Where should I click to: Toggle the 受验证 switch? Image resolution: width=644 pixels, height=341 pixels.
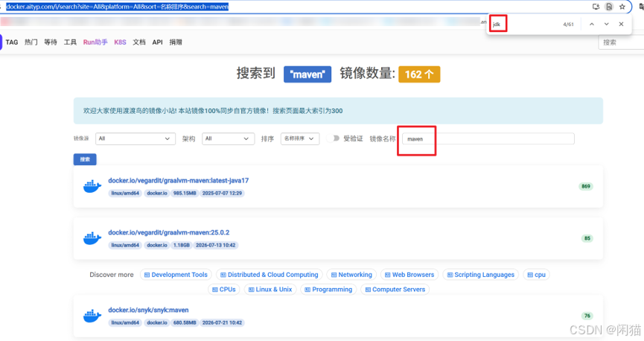tap(333, 138)
